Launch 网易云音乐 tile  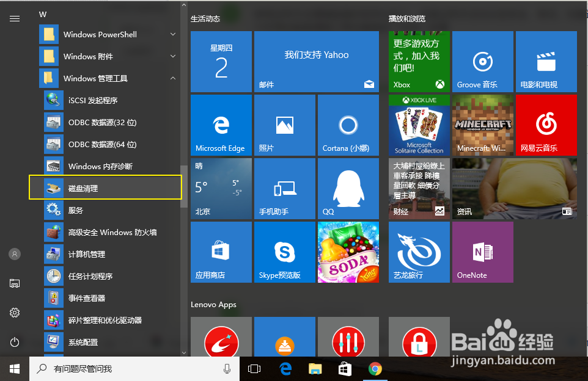[x=546, y=125]
